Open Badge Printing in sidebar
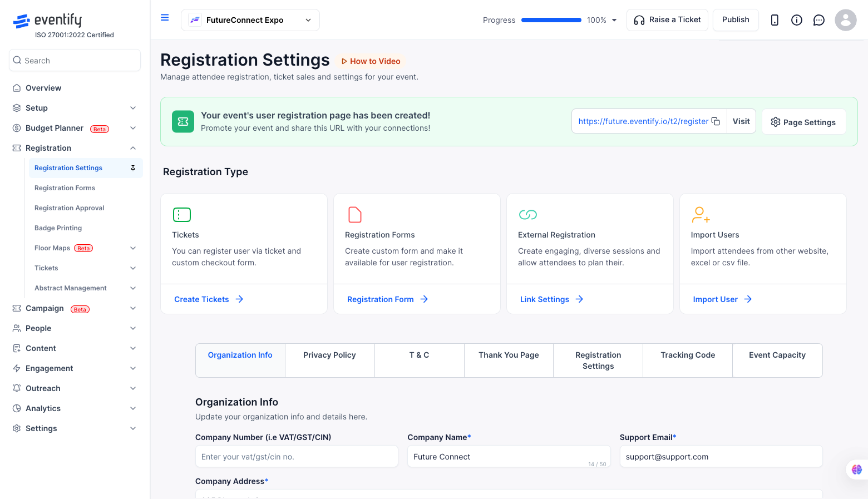Image resolution: width=868 pixels, height=499 pixels. tap(58, 228)
